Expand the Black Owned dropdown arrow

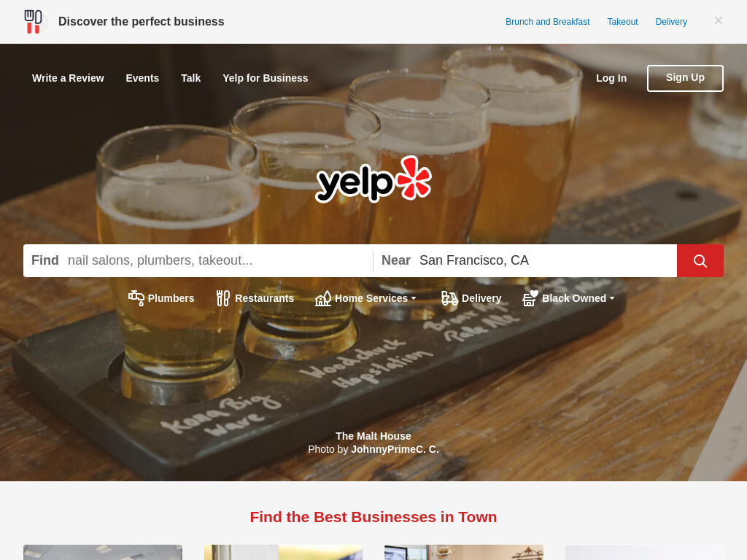coord(612,298)
